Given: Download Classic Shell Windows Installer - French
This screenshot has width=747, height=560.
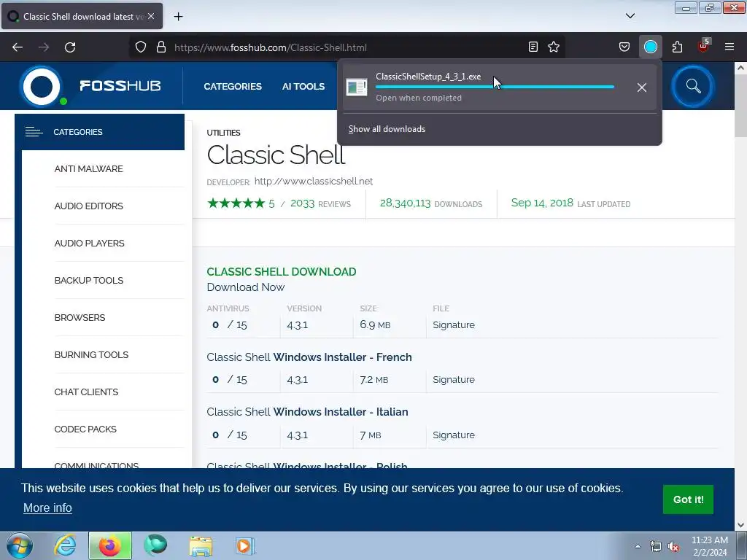Looking at the screenshot, I should (x=309, y=357).
